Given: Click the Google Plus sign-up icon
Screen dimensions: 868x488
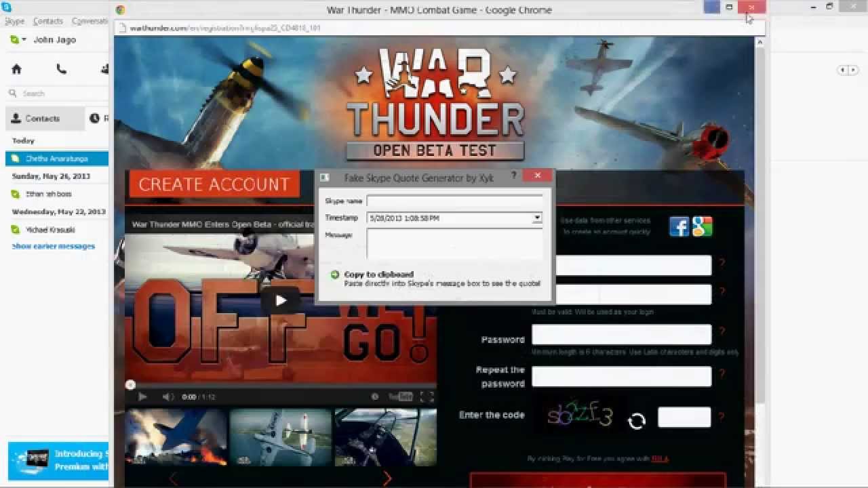Looking at the screenshot, I should pos(703,226).
